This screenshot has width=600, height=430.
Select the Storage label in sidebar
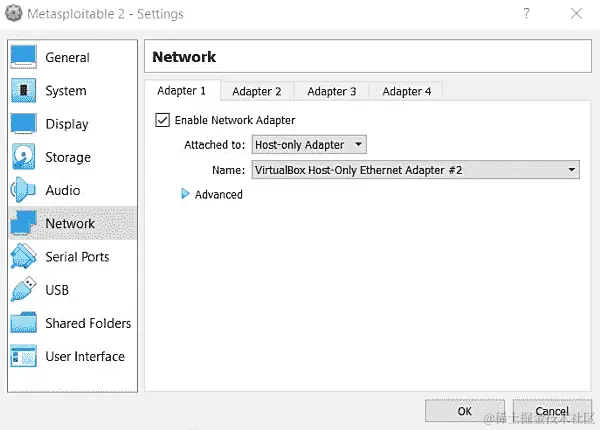68,157
